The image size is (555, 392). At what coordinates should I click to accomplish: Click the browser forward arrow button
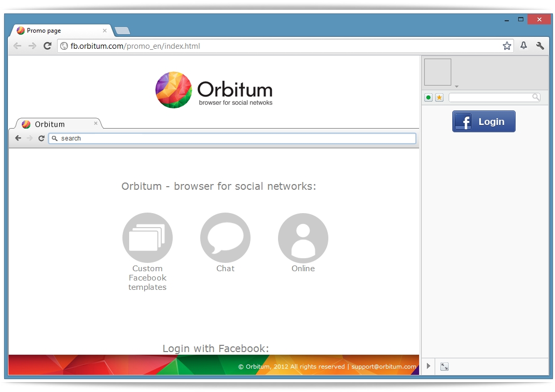point(32,46)
